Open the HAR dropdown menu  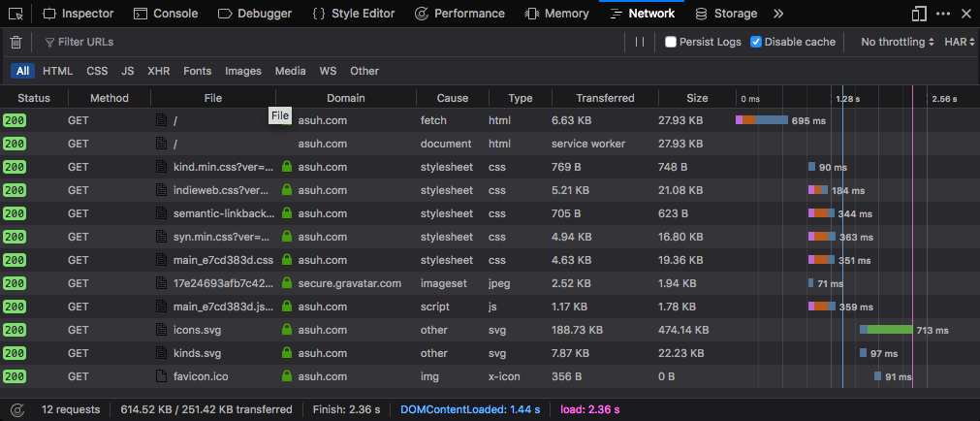[960, 42]
